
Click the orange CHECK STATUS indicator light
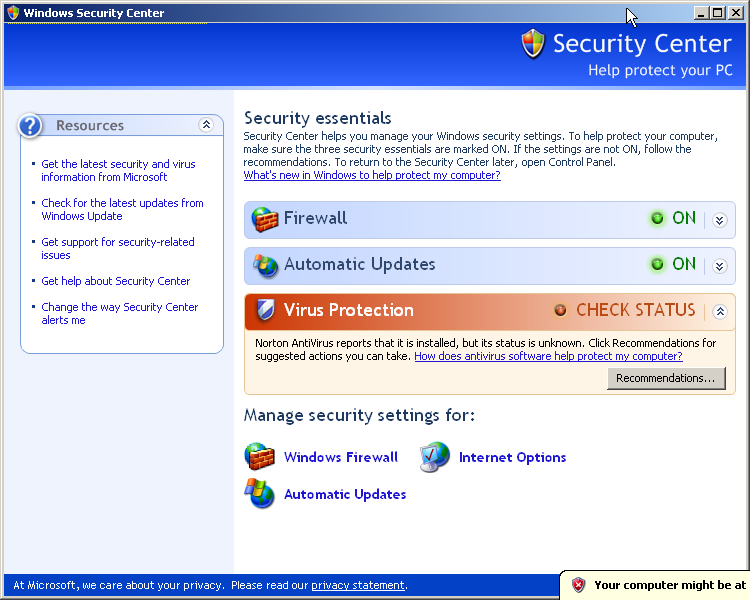(x=560, y=310)
